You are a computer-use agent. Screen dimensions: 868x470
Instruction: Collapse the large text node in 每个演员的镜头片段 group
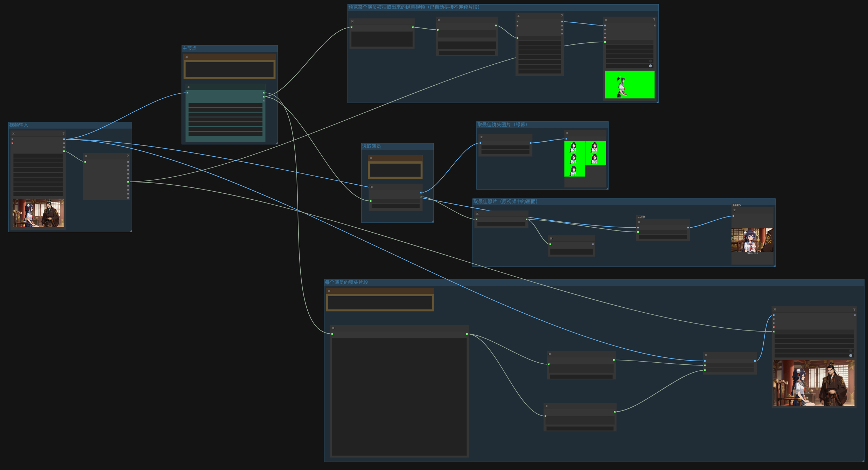(x=333, y=328)
